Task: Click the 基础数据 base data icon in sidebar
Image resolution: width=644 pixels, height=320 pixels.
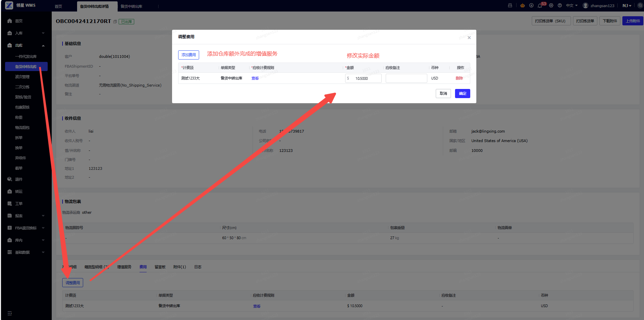Action: click(x=9, y=252)
